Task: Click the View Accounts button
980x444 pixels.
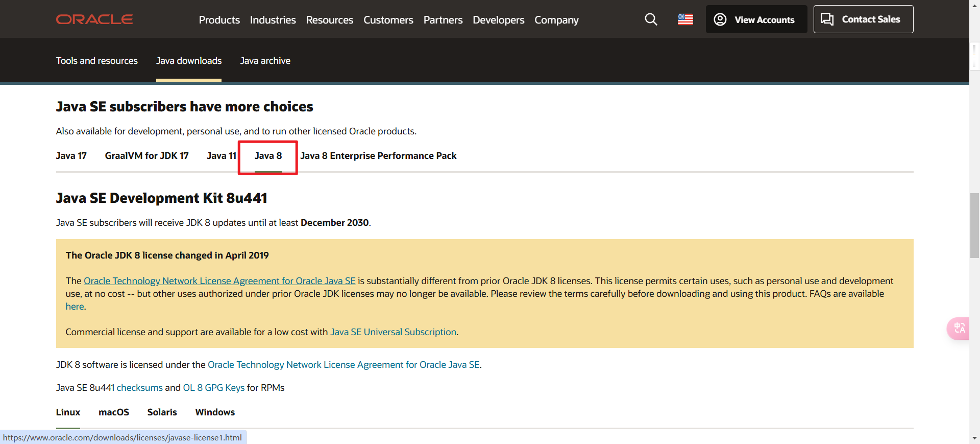Action: pos(756,19)
